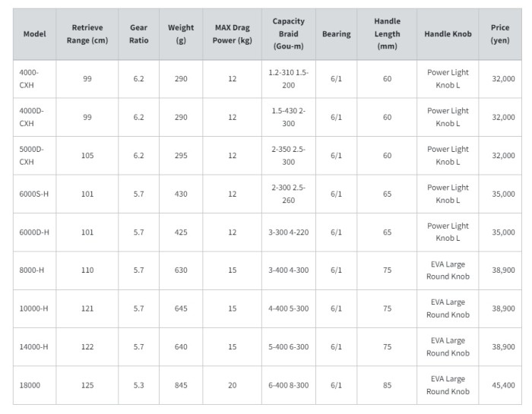Select the 8000-H model cell
Image resolution: width=532 pixels, height=414 pixels.
click(x=35, y=270)
